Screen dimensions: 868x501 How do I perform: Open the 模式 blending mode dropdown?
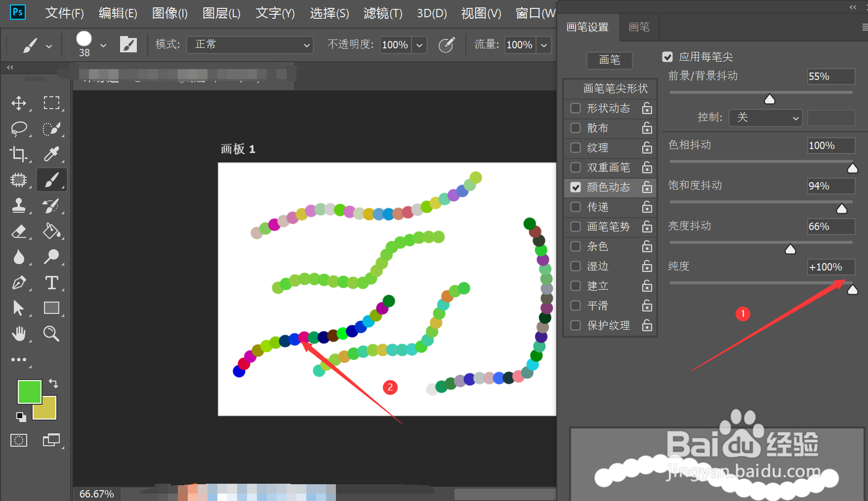click(249, 44)
